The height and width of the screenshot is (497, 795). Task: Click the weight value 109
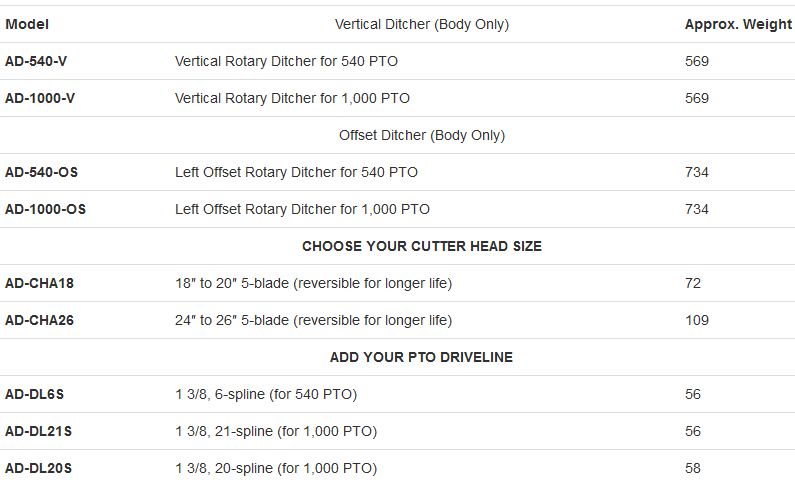coord(697,320)
